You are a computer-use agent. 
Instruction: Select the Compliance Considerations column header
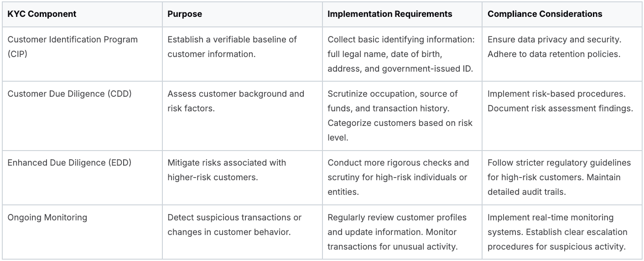[545, 14]
